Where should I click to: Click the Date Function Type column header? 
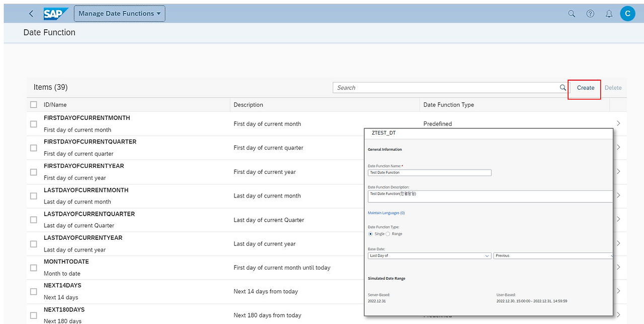tap(449, 105)
